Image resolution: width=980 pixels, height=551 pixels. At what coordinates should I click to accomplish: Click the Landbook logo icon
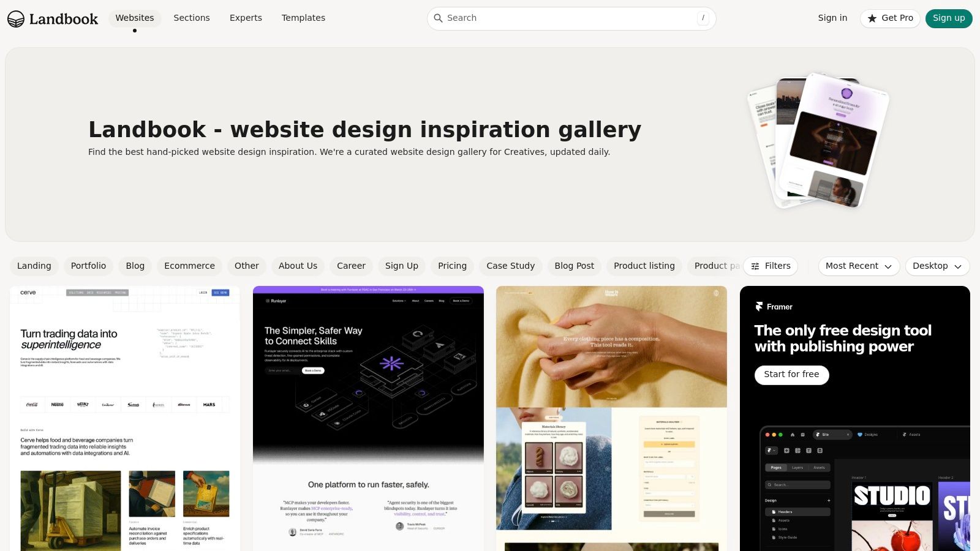click(x=16, y=19)
